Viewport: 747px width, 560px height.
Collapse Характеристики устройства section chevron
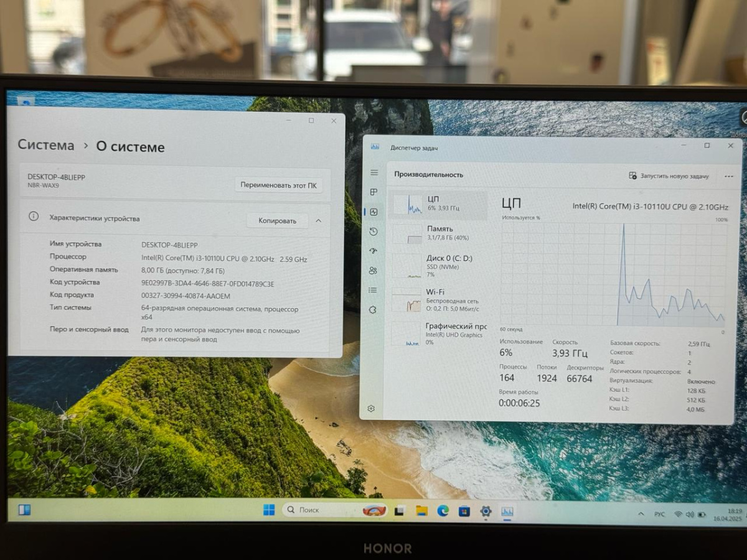point(319,220)
